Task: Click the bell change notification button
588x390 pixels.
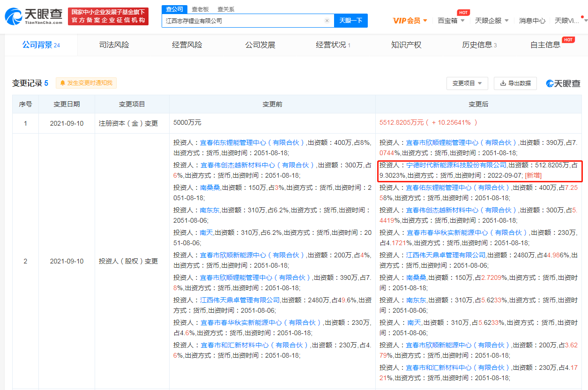Action: tap(86, 83)
